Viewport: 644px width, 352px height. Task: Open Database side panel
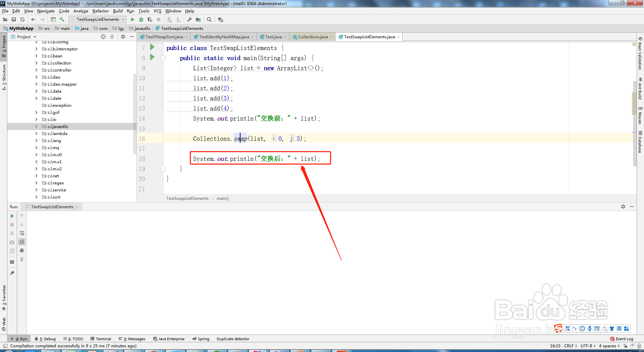[640, 142]
